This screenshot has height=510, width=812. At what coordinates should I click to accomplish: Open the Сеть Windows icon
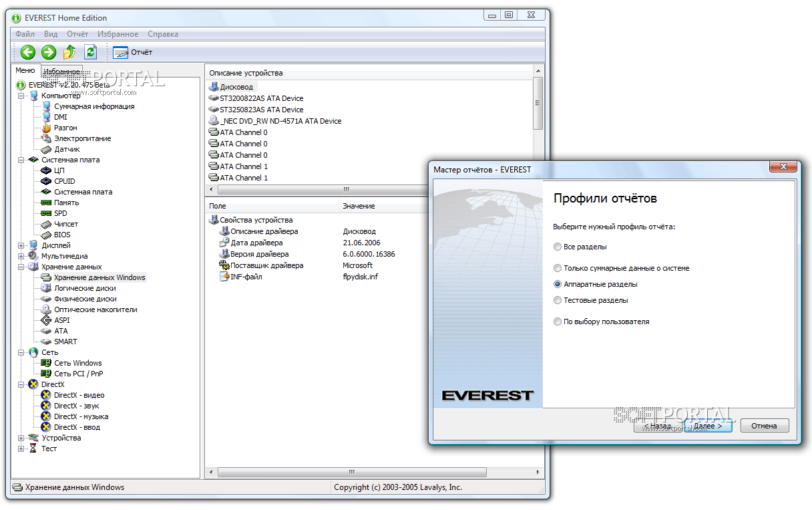[x=46, y=363]
